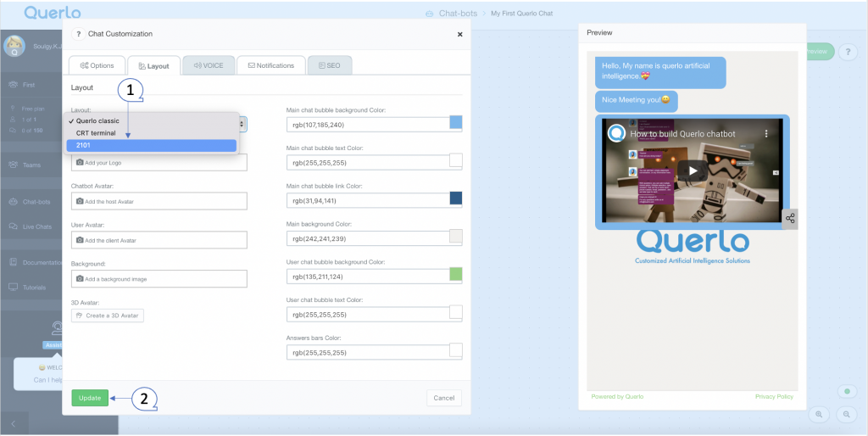
Task: Click the Layout dropdown stepper arrows
Action: pyautogui.click(x=243, y=124)
